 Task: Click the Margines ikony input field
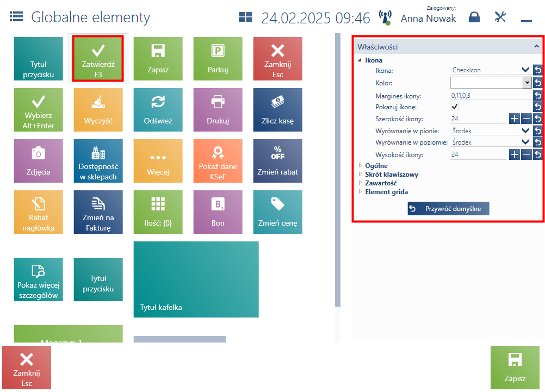[x=491, y=96]
